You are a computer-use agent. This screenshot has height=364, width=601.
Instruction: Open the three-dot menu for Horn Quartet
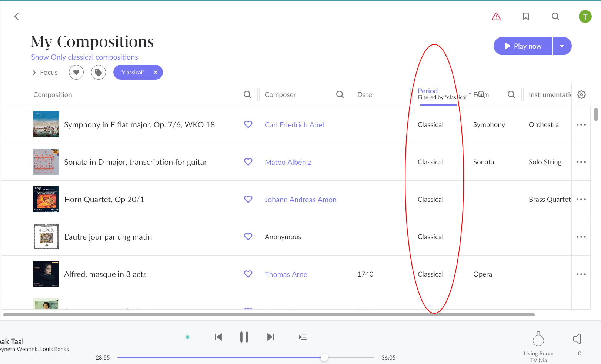click(x=581, y=199)
